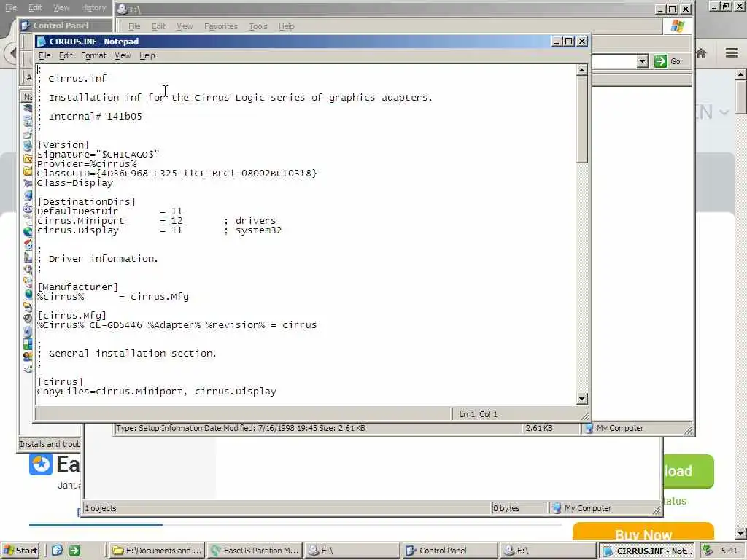Switch to F:\Documents and... taskbar window
Screen dimensions: 747x560
158,551
